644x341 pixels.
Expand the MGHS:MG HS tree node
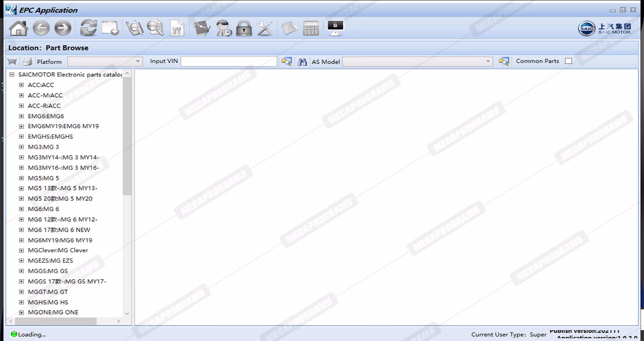tap(21, 302)
